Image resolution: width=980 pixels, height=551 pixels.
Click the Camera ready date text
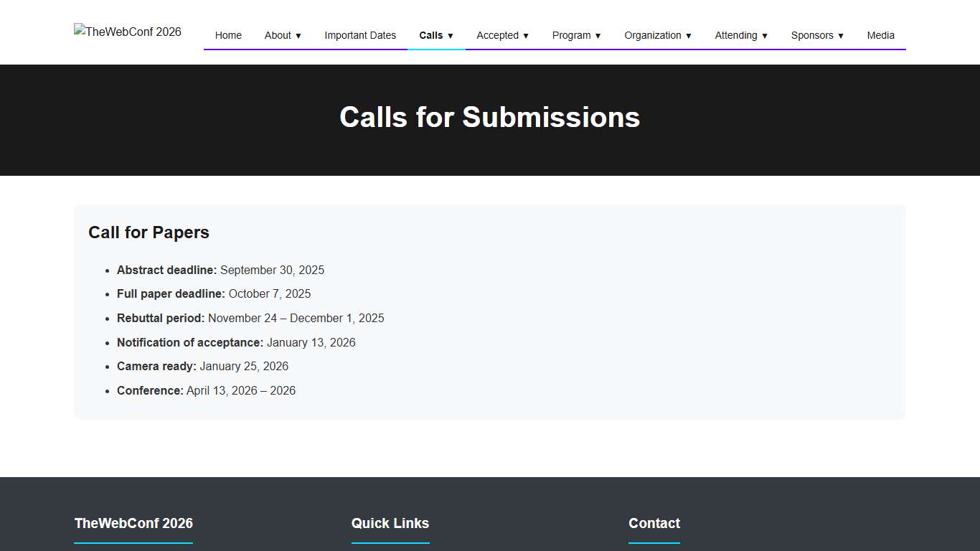coord(202,366)
